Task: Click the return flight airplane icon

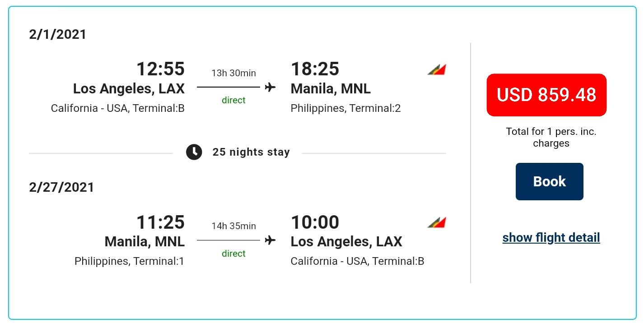Action: (270, 240)
